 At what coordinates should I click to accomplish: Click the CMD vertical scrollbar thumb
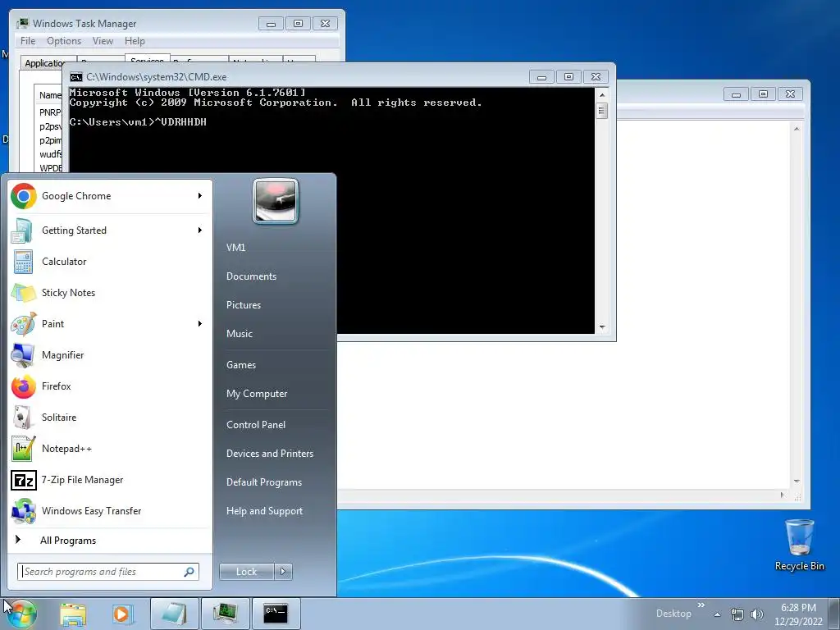tap(602, 112)
